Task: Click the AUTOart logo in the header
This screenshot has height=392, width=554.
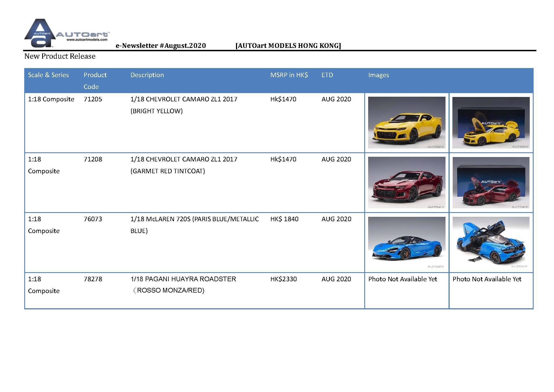Action: click(x=67, y=33)
